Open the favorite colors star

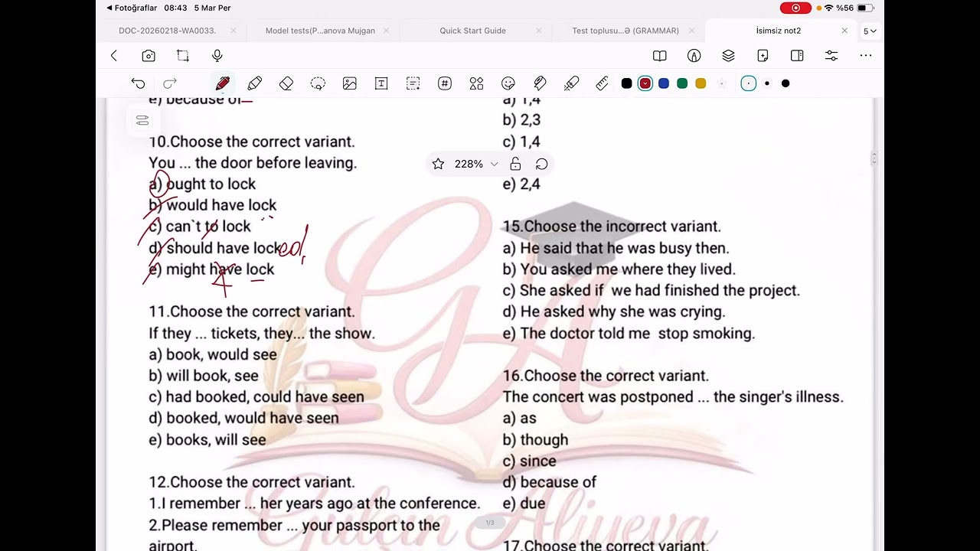point(721,83)
